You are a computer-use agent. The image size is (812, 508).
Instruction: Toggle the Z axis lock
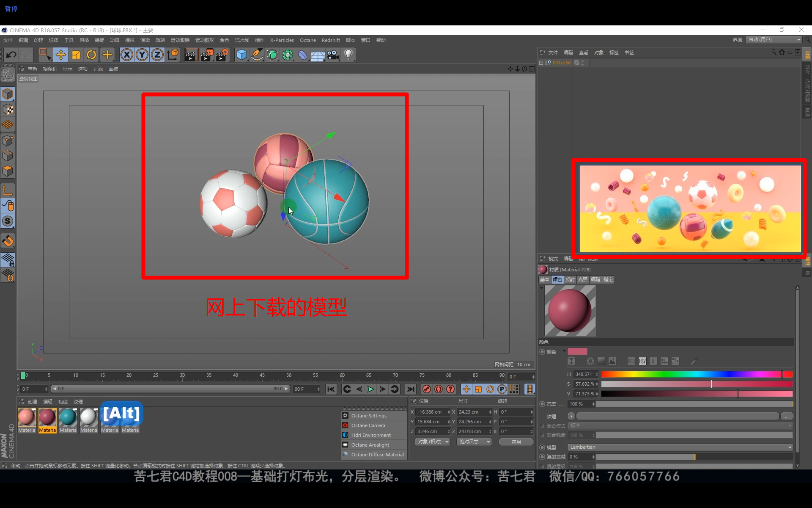(157, 55)
